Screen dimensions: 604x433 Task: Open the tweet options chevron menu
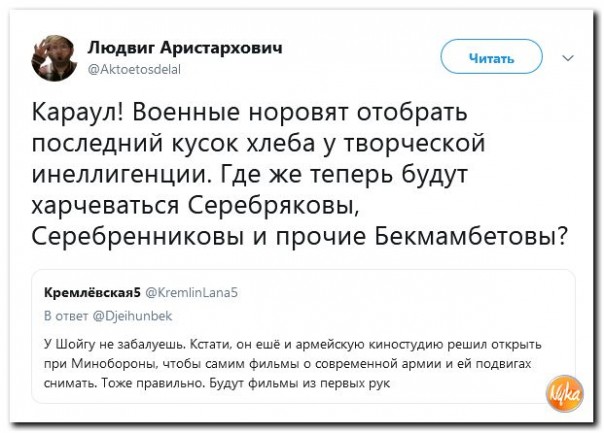[570, 58]
